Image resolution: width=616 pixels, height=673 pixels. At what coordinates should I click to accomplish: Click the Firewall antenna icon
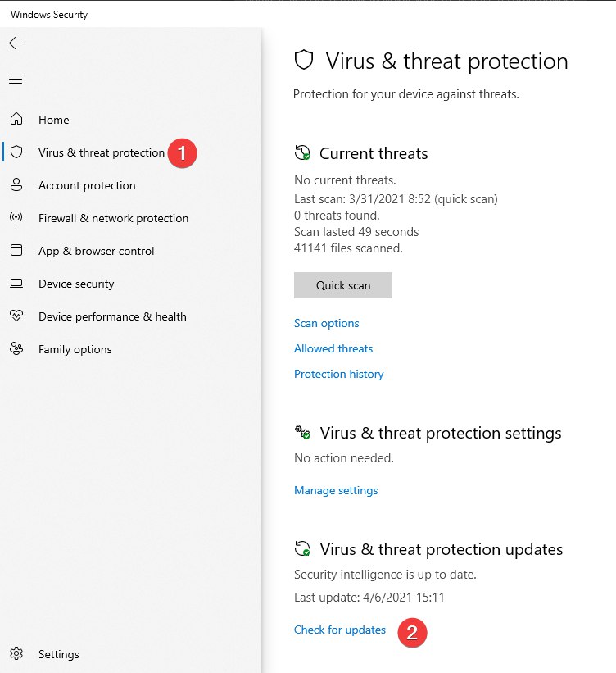coord(16,217)
